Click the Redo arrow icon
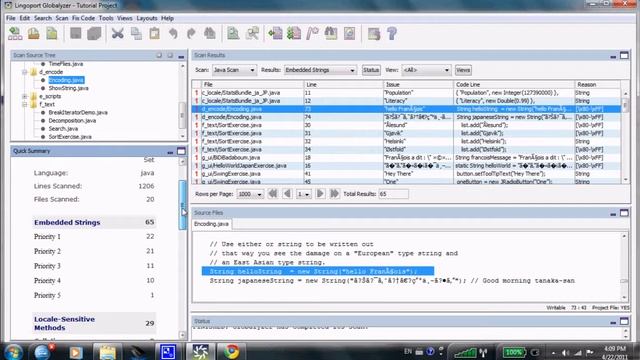The width and height of the screenshot is (640, 360). [191, 33]
